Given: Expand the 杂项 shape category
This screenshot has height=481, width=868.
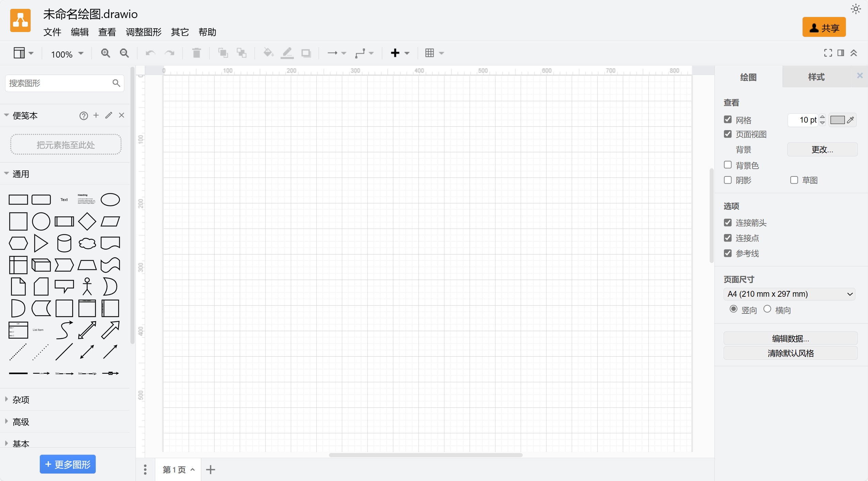Looking at the screenshot, I should (21, 400).
